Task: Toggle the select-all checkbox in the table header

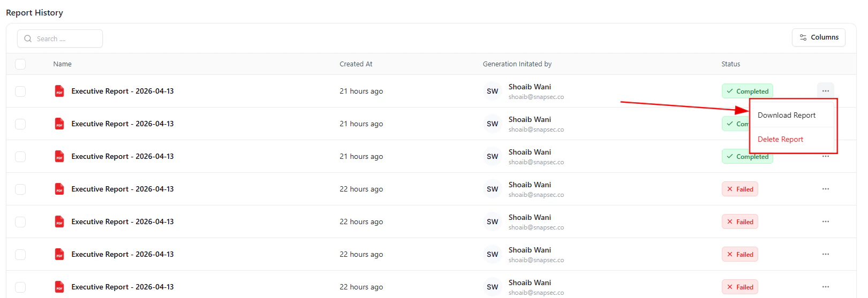Action: (x=20, y=64)
